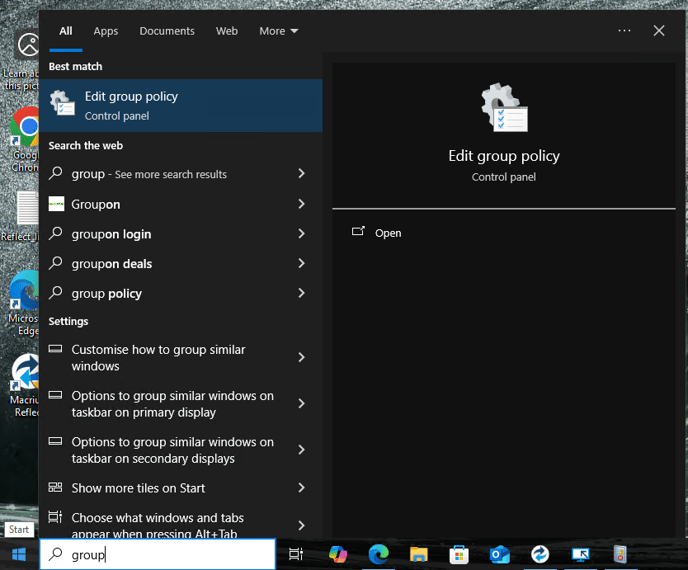Viewport: 688px width, 570px height.
Task: Open group similar windows on primary display setting
Action: (x=181, y=404)
